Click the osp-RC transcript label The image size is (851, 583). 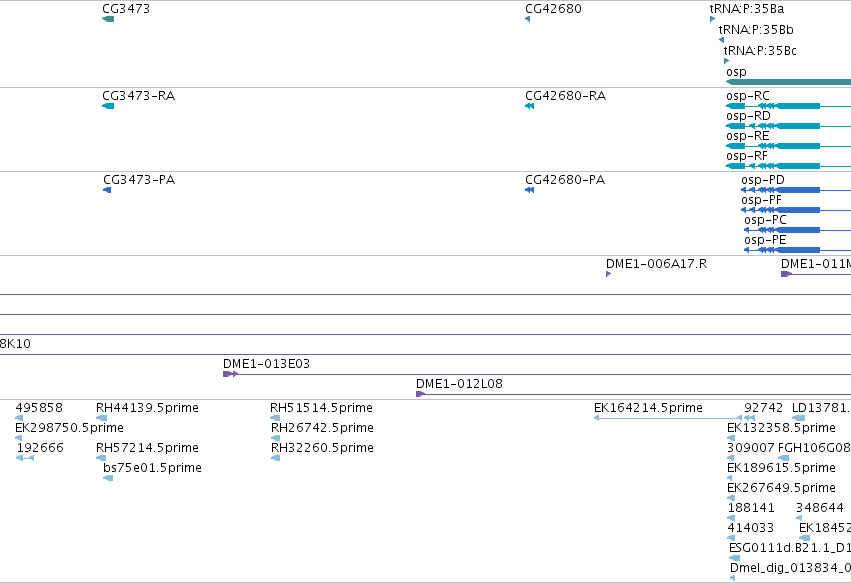click(x=748, y=96)
